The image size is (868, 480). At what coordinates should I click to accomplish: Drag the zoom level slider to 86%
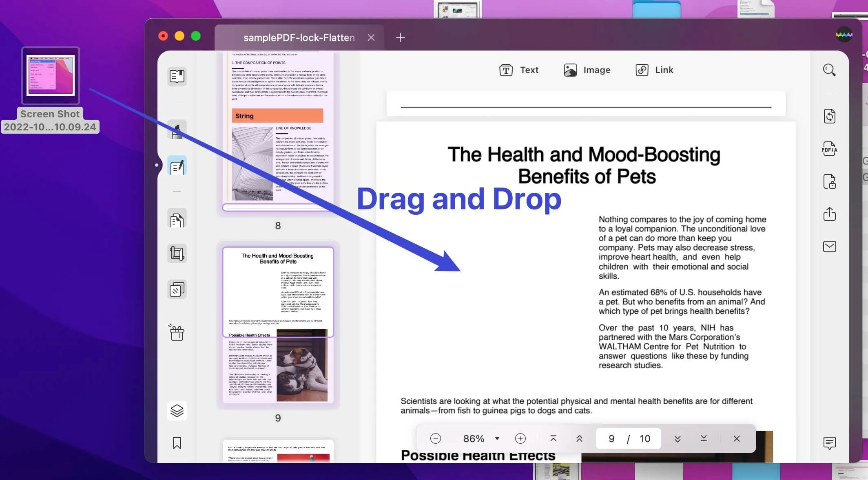(x=474, y=438)
